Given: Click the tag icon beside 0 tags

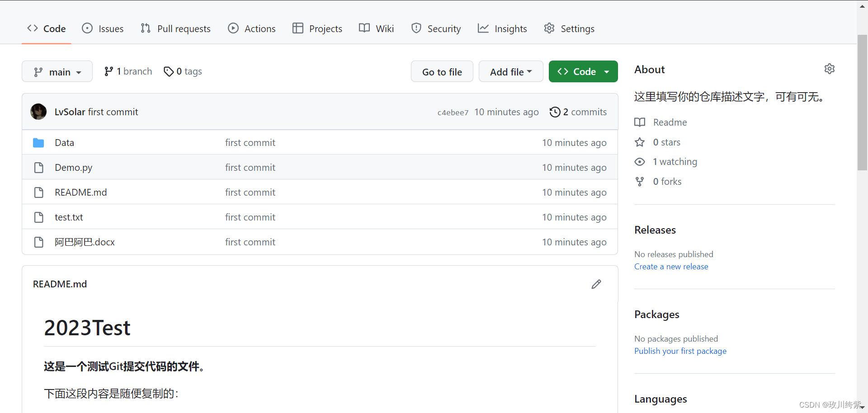Looking at the screenshot, I should click(x=169, y=71).
